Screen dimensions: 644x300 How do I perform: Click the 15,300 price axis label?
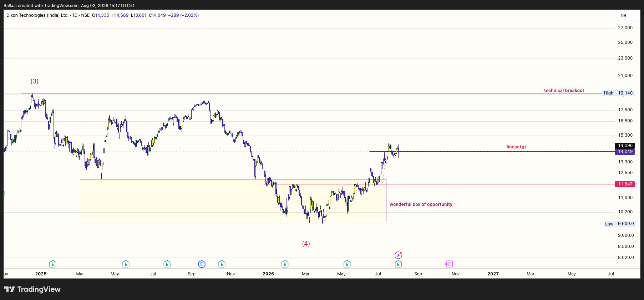pos(625,135)
